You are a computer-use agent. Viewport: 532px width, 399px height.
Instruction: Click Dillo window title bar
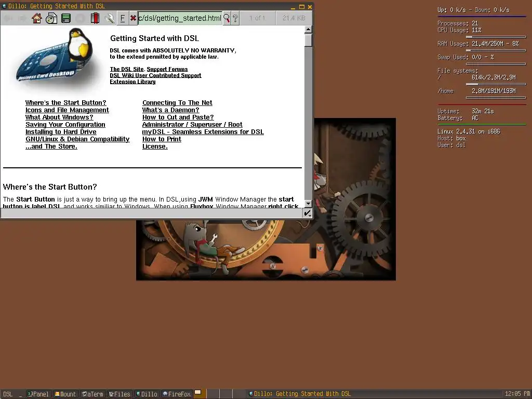(156, 6)
